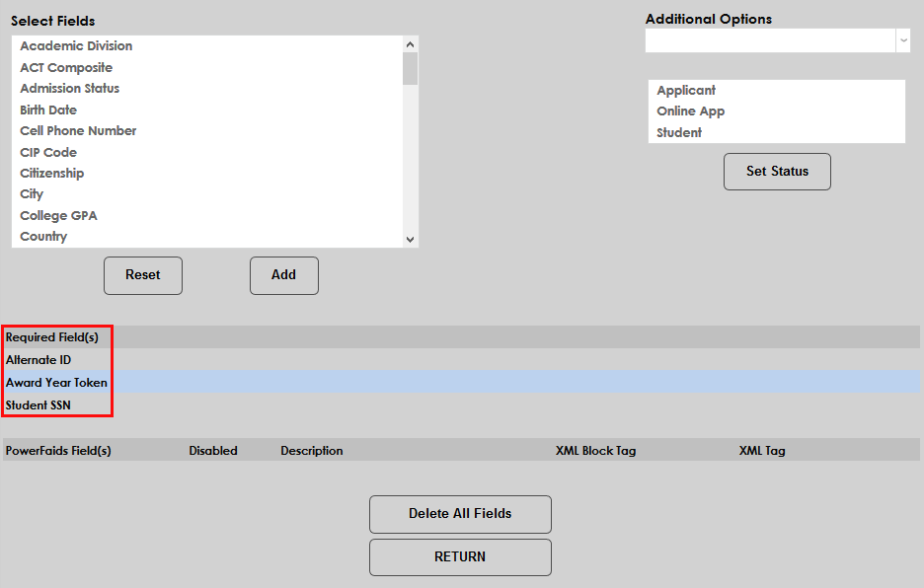Choose Admission Status from Select Fields
Viewport: 924px width, 588px height.
click(69, 88)
